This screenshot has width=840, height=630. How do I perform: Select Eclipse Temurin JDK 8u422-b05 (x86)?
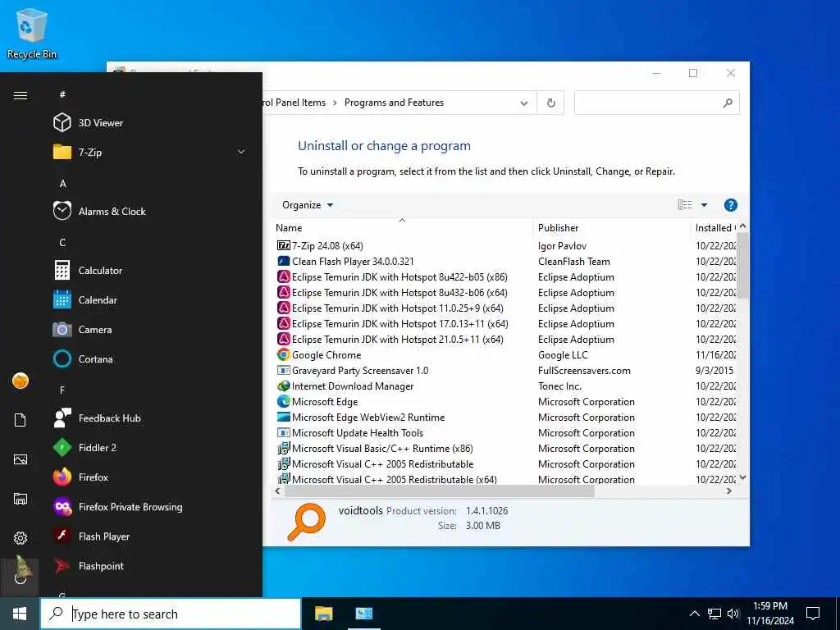pyautogui.click(x=392, y=277)
